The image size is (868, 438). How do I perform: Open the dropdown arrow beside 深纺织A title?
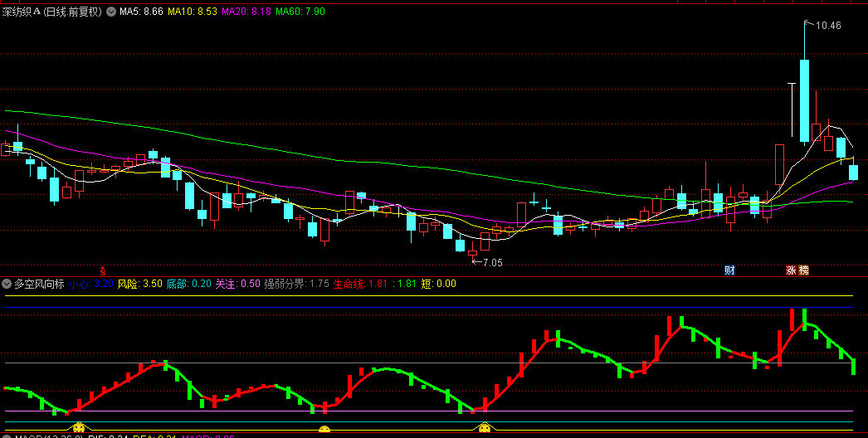tap(111, 12)
